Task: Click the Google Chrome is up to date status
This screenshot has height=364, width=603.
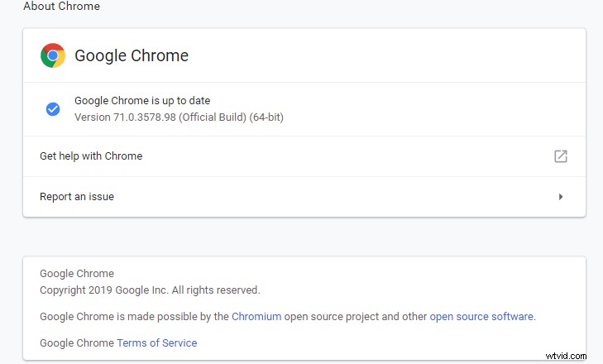Action: click(142, 100)
